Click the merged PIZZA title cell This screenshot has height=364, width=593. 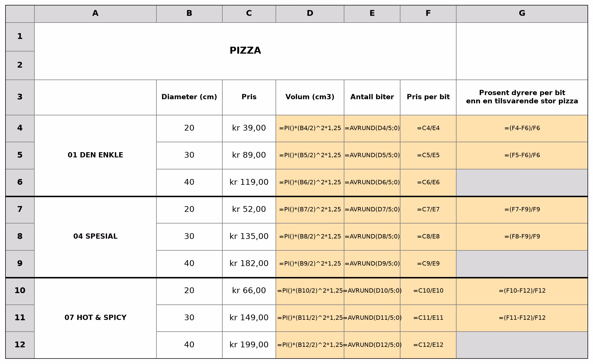pos(245,51)
